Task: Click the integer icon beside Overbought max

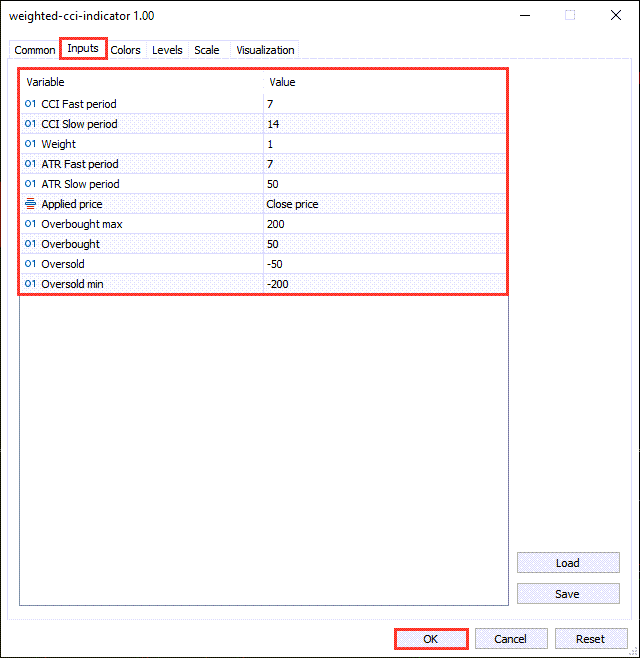Action: pos(30,224)
